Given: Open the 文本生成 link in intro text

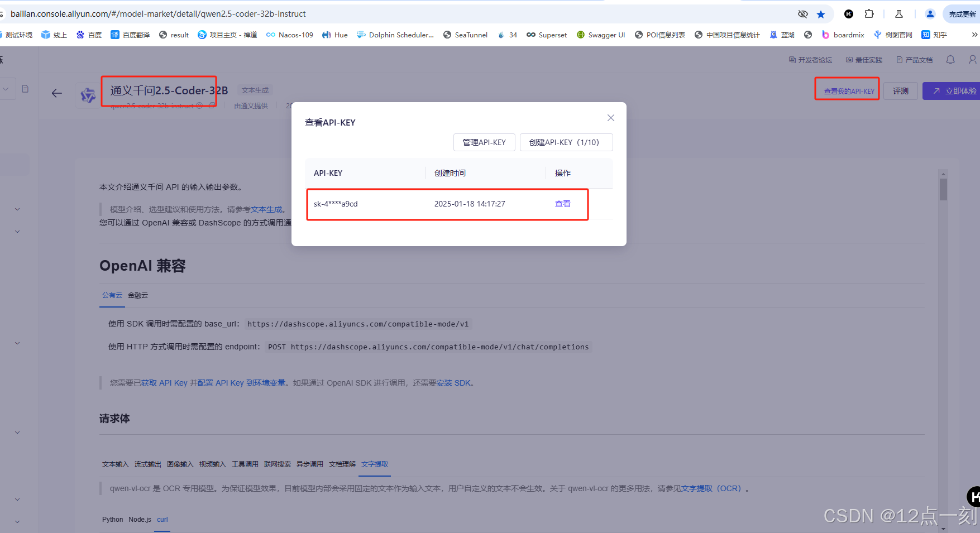Looking at the screenshot, I should [266, 209].
